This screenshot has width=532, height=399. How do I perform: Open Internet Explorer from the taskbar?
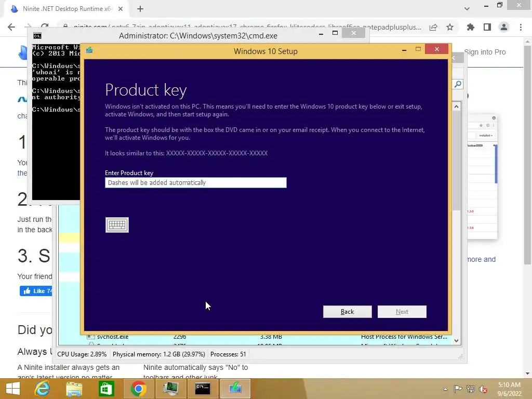[42, 389]
